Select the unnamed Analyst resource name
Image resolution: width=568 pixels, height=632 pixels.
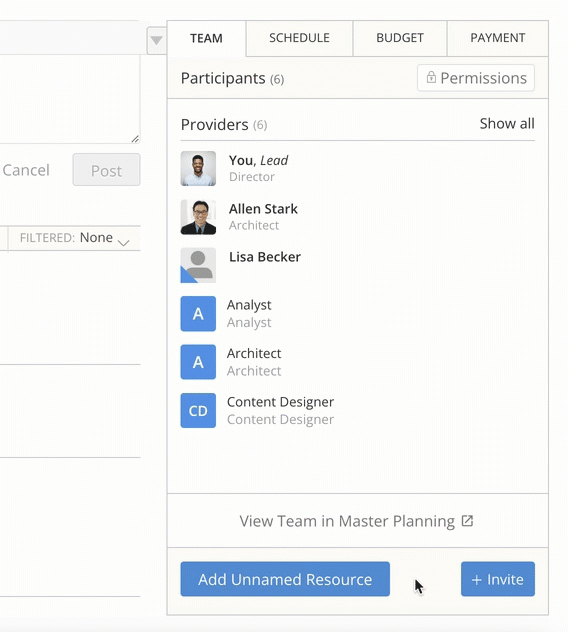click(249, 305)
